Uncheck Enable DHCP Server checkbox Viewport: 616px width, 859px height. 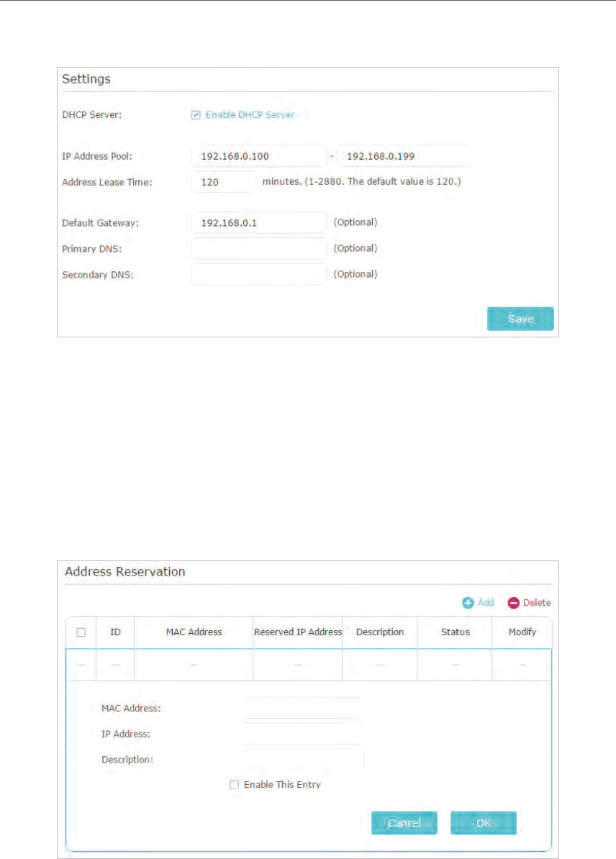(196, 115)
